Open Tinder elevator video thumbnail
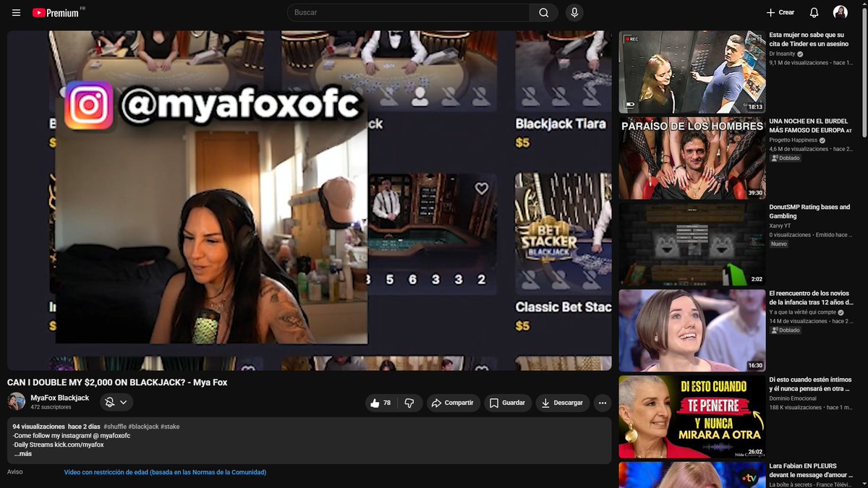 coord(692,72)
